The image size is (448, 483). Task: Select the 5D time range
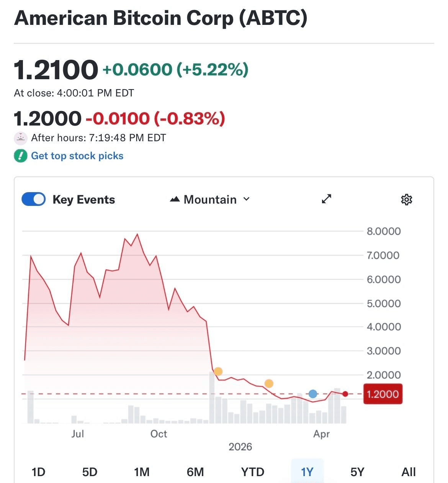click(x=90, y=472)
